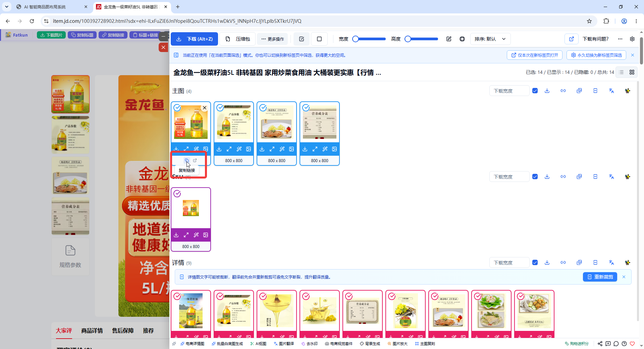The height and width of the screenshot is (349, 644).
Task: Click the Fatkun 下载图片 button on the JD page
Action: click(51, 35)
